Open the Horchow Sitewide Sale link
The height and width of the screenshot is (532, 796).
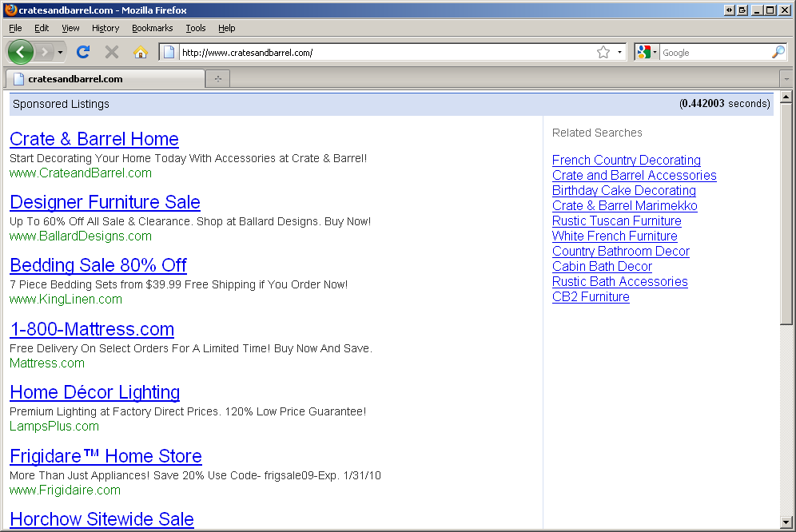(101, 519)
